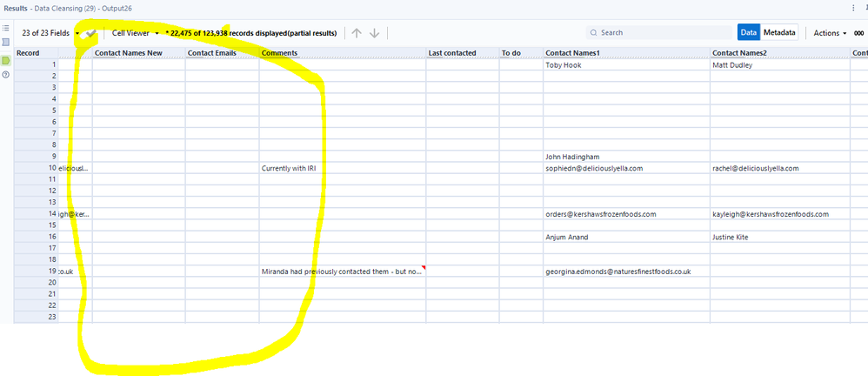This screenshot has height=376, width=868.
Task: Click the magnifier icon in Search box
Action: pyautogui.click(x=593, y=33)
